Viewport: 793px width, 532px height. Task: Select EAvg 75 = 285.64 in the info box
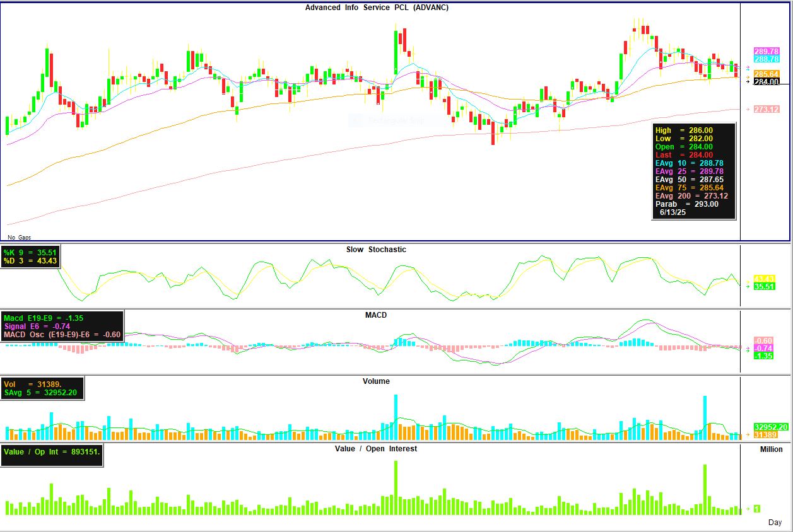coord(689,188)
